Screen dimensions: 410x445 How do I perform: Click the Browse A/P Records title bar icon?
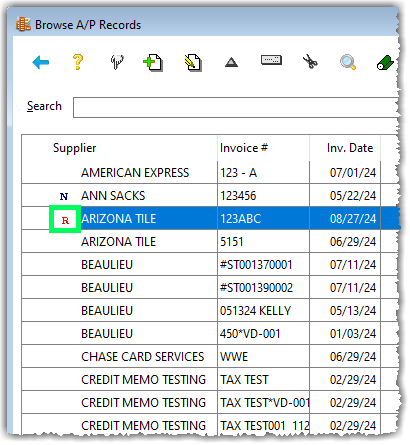(23, 25)
